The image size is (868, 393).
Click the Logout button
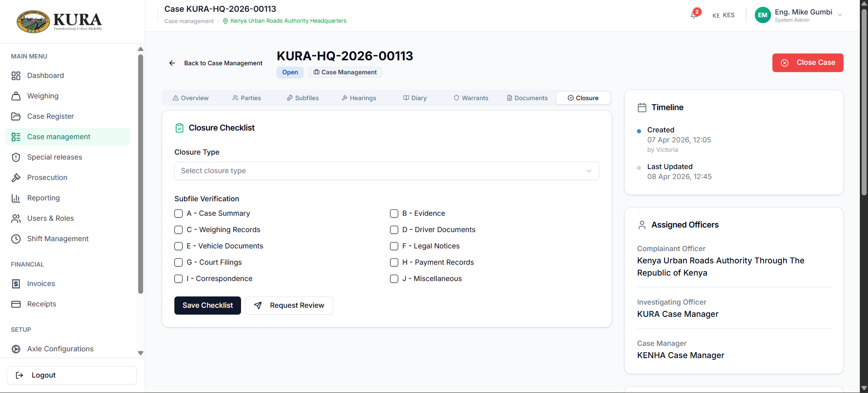point(72,375)
